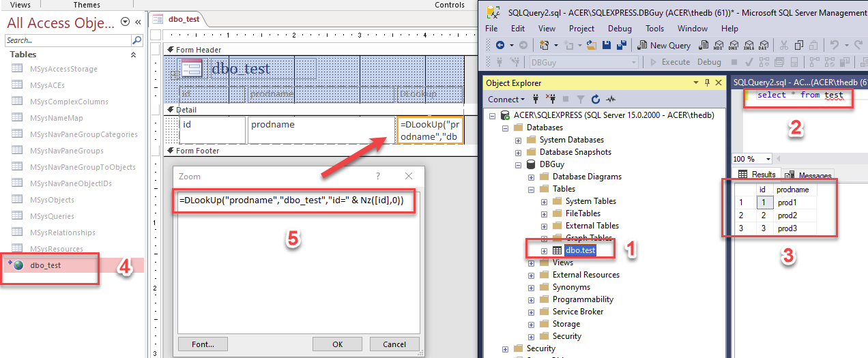Click the Cut scissors icon in SSMS toolbar
868x358 pixels.
[783, 45]
